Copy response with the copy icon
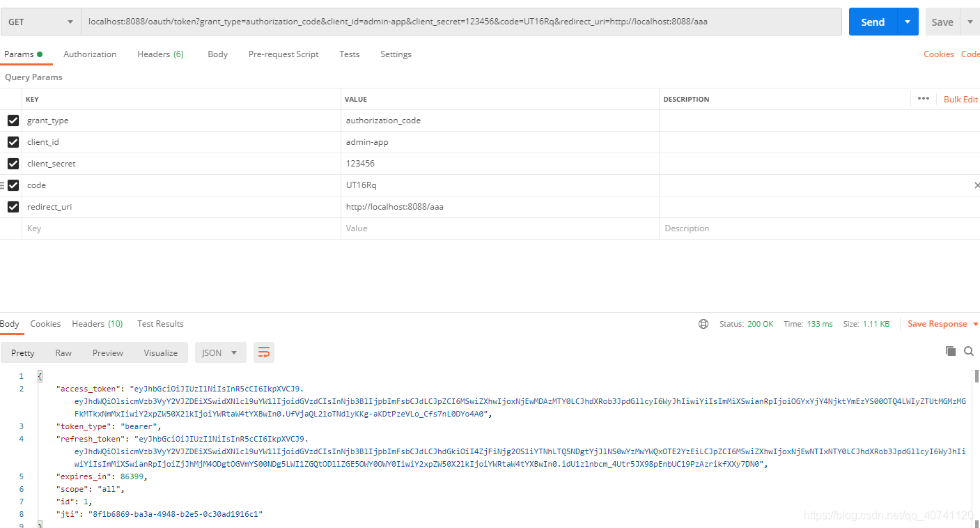 click(950, 351)
